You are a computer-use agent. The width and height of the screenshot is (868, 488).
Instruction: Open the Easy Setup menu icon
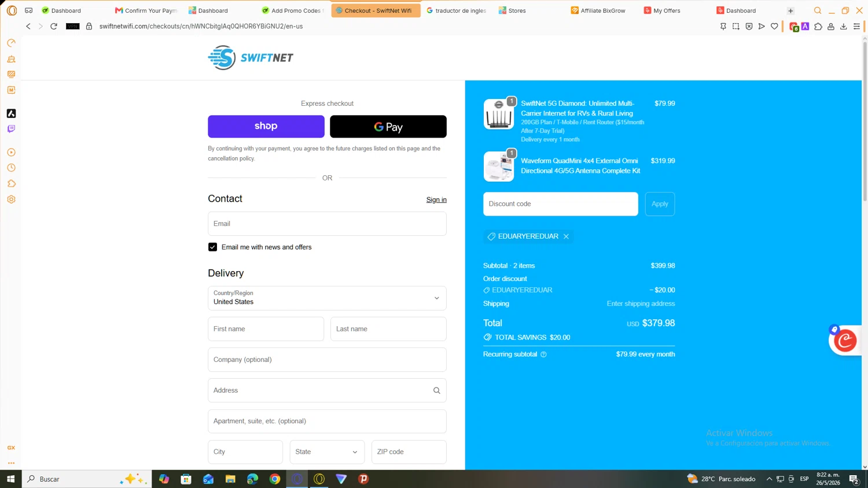(x=857, y=26)
